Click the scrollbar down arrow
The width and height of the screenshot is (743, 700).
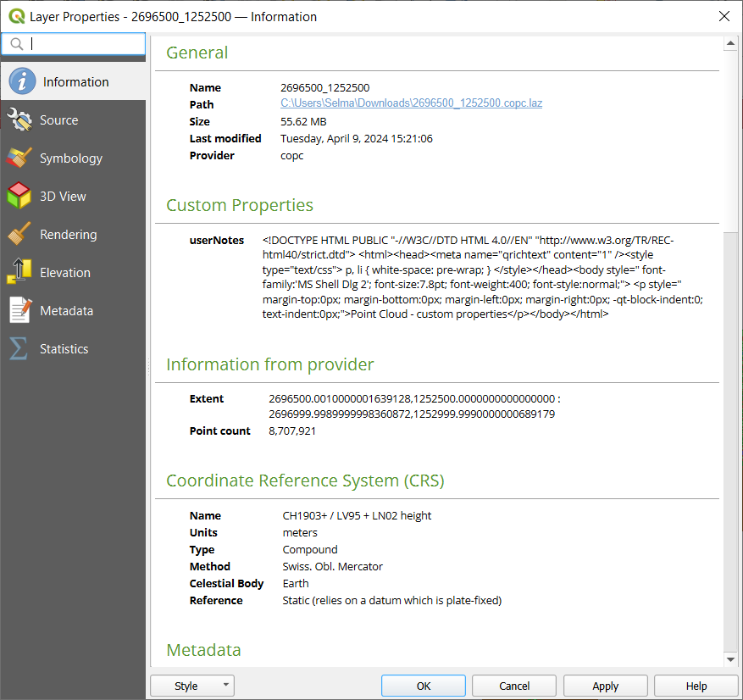coord(731,659)
